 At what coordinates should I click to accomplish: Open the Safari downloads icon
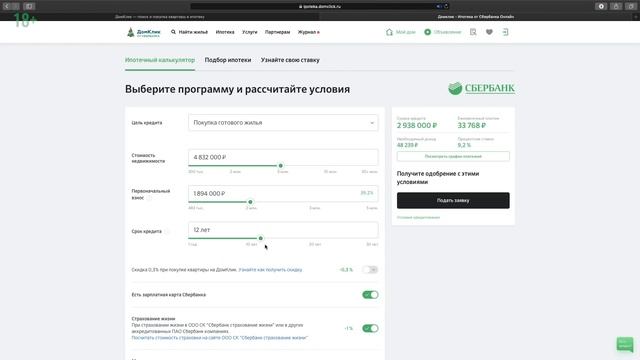[x=601, y=6]
